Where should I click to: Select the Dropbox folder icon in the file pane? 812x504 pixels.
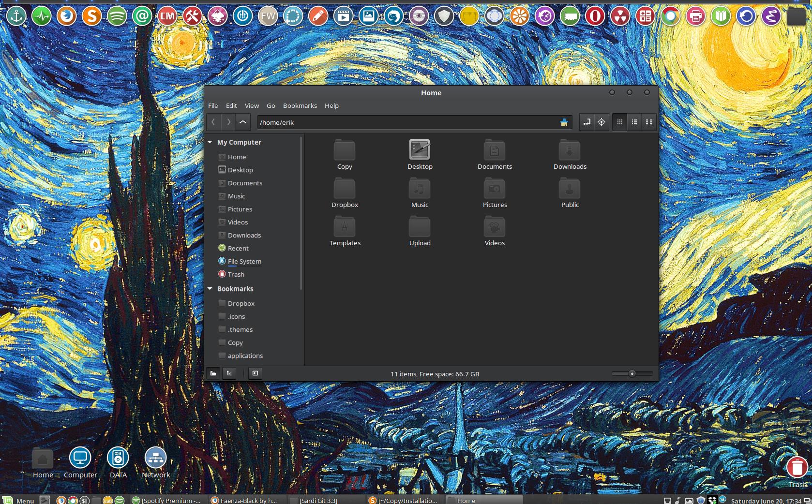tap(345, 188)
